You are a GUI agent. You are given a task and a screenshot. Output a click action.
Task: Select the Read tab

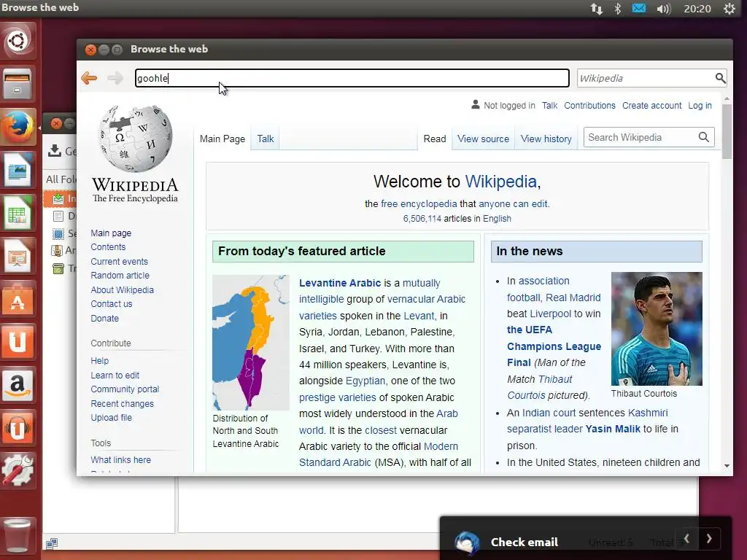[x=435, y=139]
